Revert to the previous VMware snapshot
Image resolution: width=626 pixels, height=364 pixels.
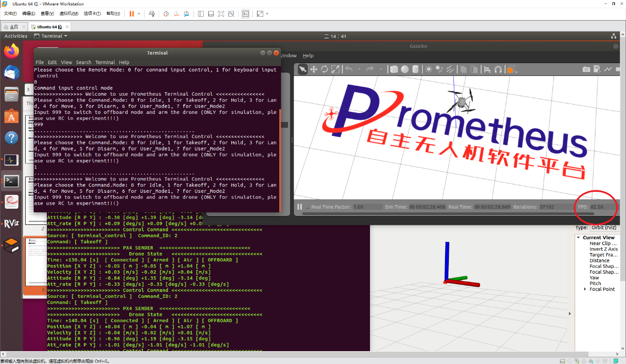point(176,14)
